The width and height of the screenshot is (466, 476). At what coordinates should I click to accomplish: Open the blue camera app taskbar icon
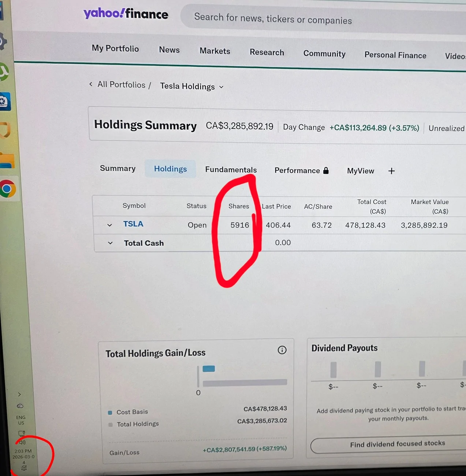click(x=4, y=101)
